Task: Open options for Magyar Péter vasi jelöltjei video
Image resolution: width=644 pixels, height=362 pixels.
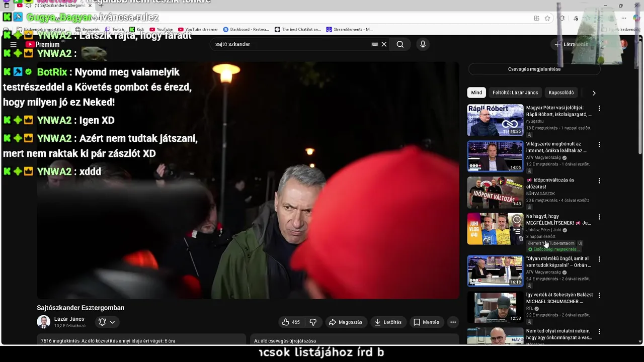Action: coord(599,108)
